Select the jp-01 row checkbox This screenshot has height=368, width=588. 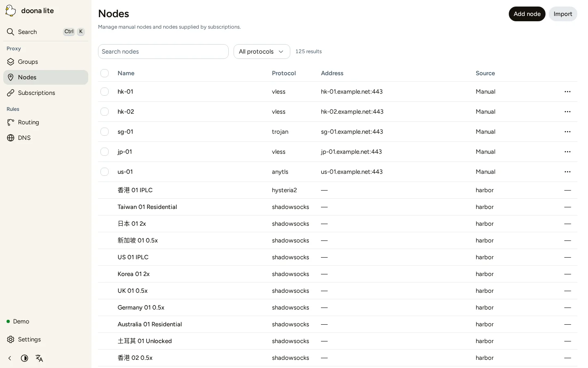tap(105, 152)
